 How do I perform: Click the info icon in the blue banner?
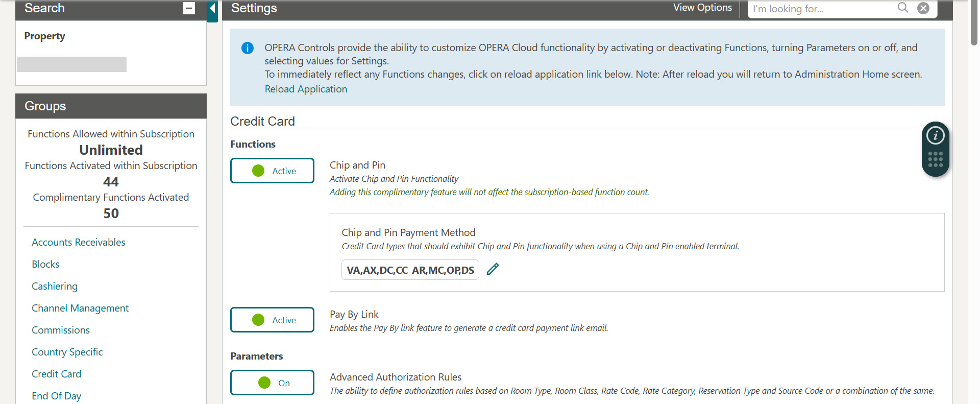click(x=247, y=47)
